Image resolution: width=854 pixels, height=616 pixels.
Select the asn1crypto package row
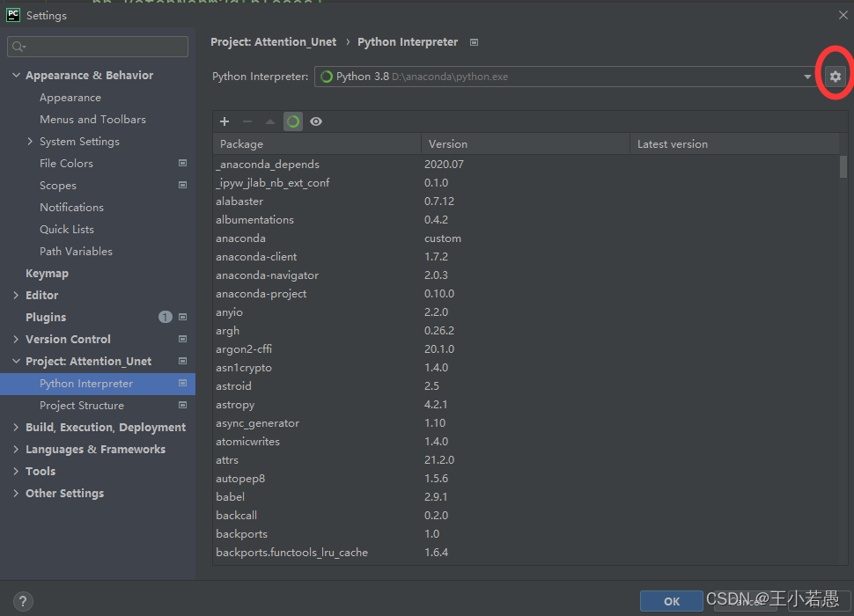click(x=526, y=367)
